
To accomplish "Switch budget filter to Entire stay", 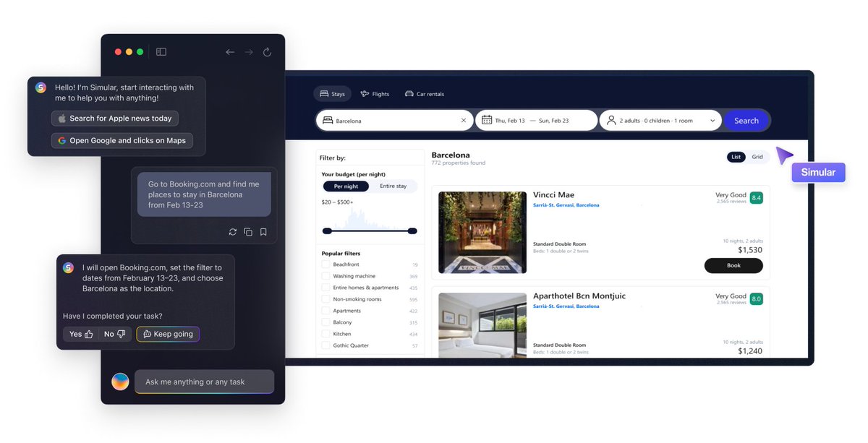I will click(x=393, y=186).
